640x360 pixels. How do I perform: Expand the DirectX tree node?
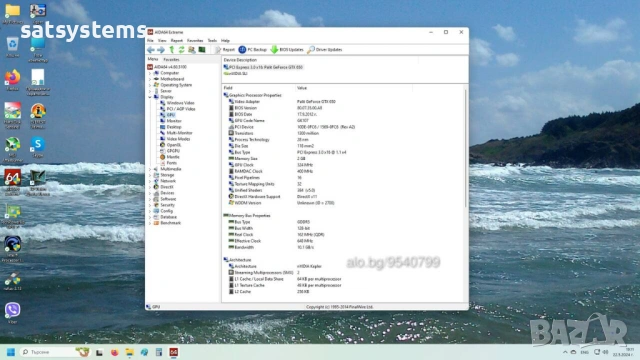[x=150, y=187]
